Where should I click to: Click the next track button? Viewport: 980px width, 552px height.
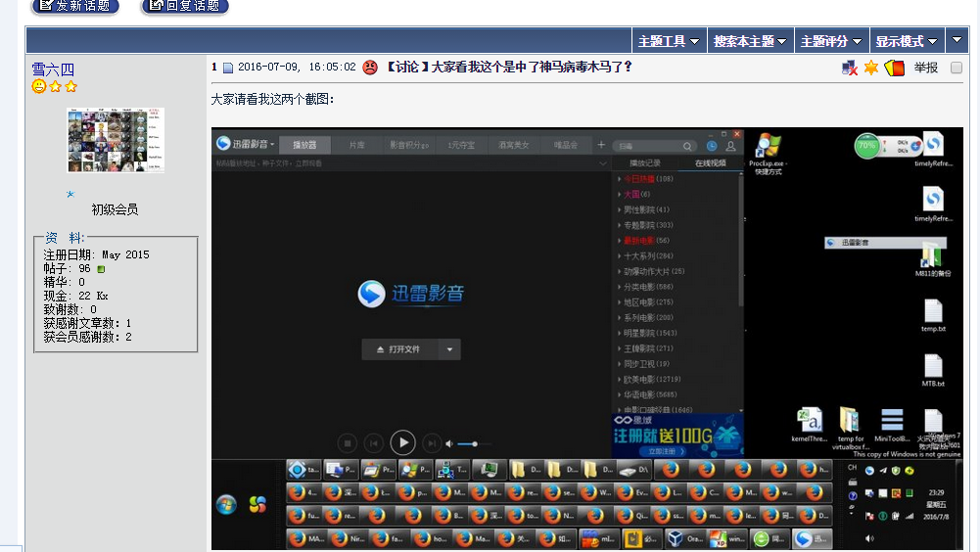[431, 443]
